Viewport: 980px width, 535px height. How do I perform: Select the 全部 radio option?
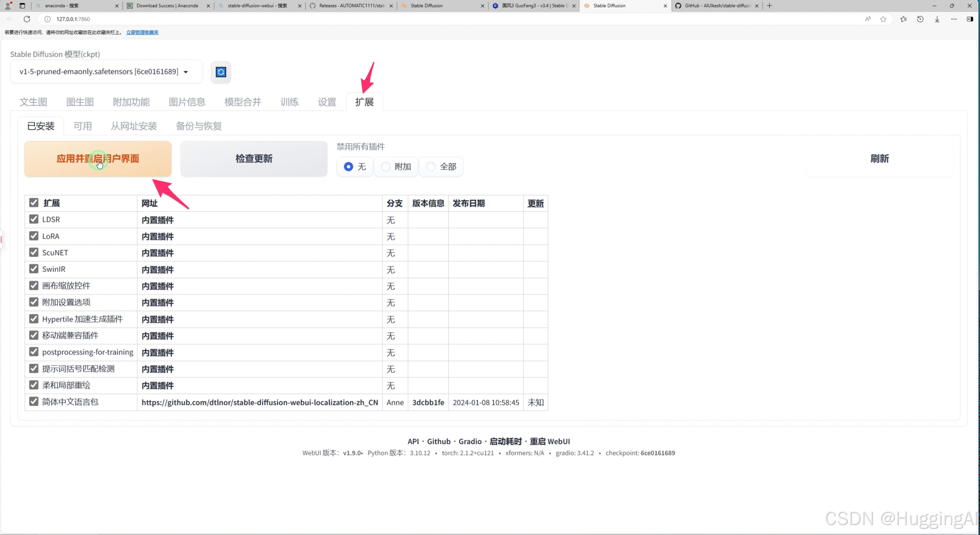pos(431,167)
